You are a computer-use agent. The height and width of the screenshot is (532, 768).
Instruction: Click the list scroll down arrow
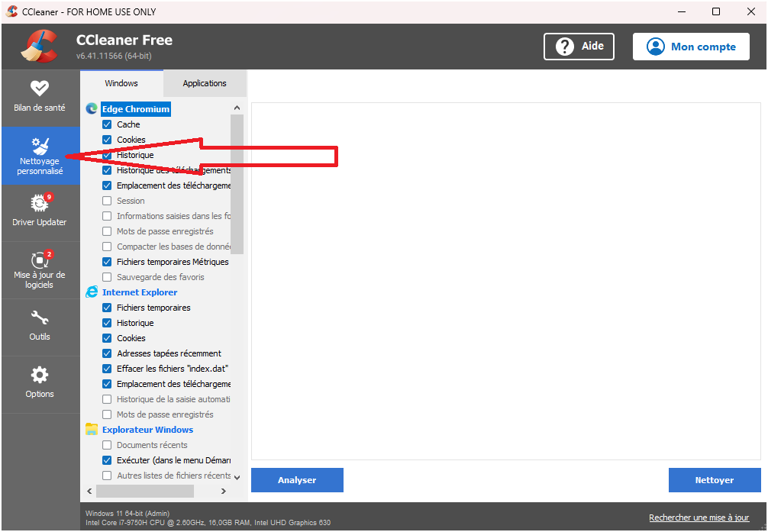237,477
